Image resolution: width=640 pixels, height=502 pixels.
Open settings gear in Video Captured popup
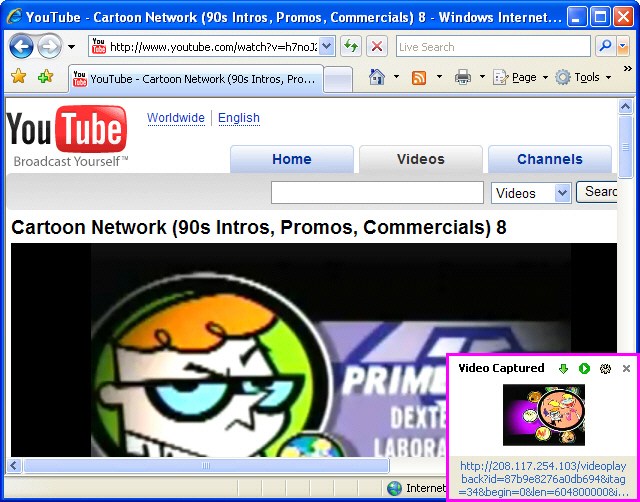(605, 369)
